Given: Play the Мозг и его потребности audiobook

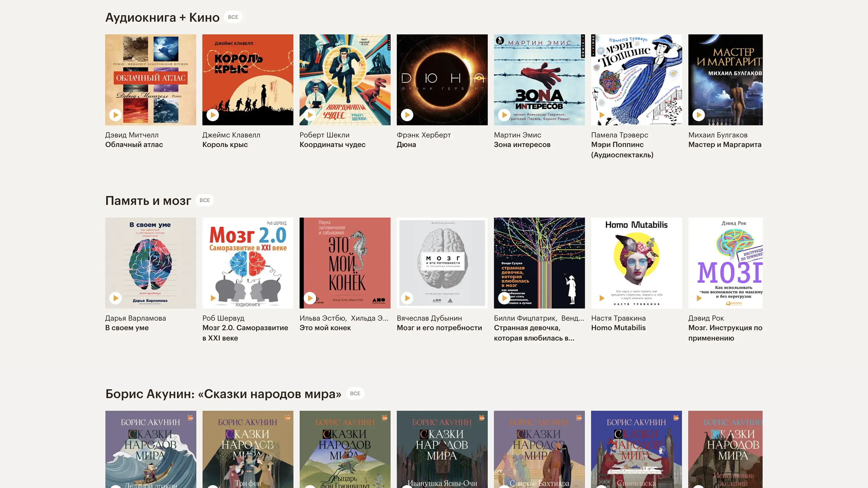Looking at the screenshot, I should tap(407, 298).
